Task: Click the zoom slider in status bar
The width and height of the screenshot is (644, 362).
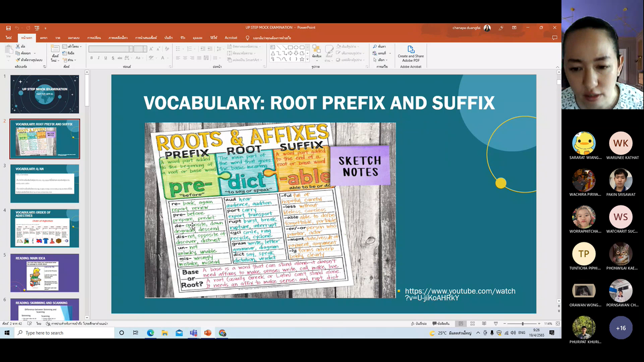Action: point(523,324)
